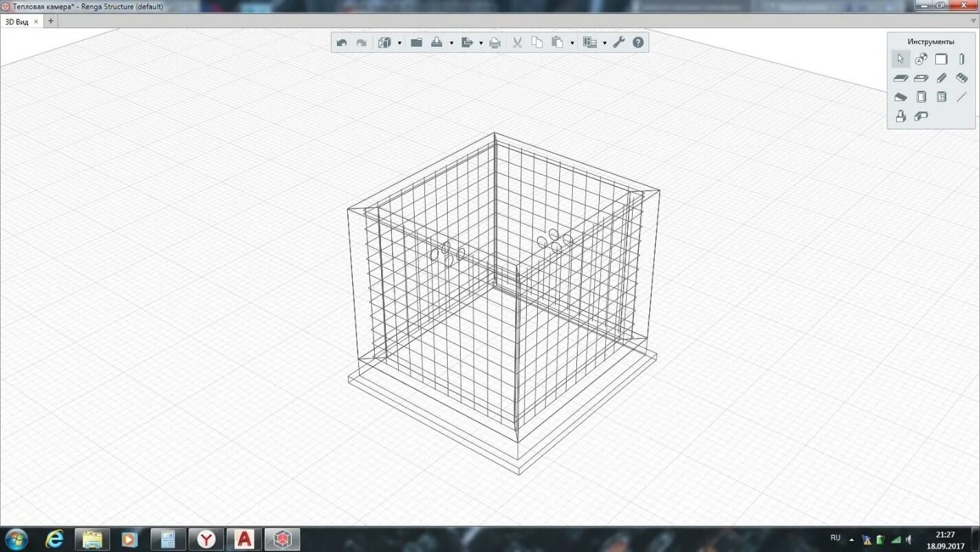Select the Line tool
Screen dimensions: 980x552
tap(961, 97)
